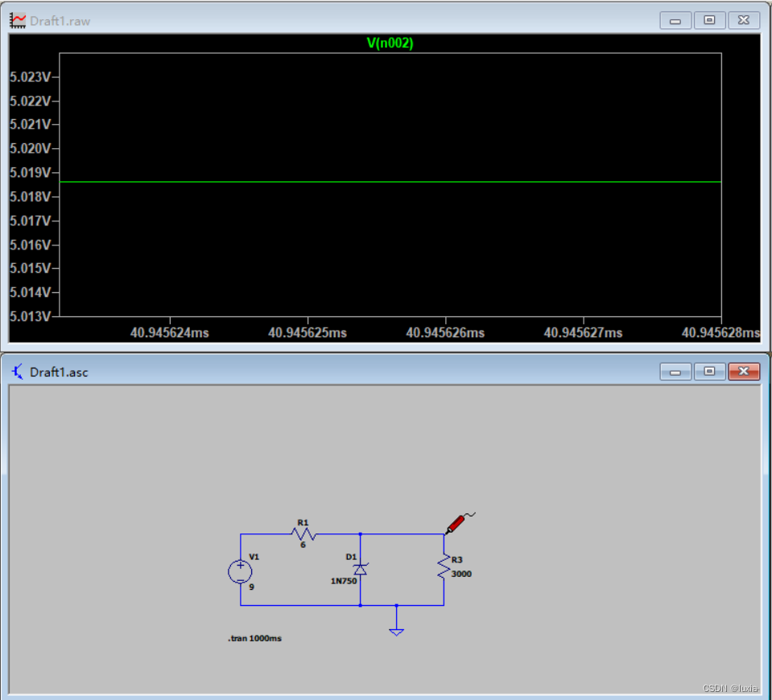Image resolution: width=772 pixels, height=700 pixels.
Task: Click the V1 value 9
Action: (252, 587)
